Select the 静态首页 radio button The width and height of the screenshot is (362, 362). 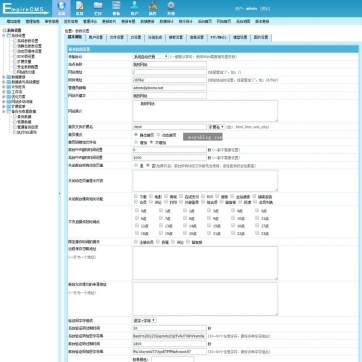pyautogui.click(x=136, y=134)
